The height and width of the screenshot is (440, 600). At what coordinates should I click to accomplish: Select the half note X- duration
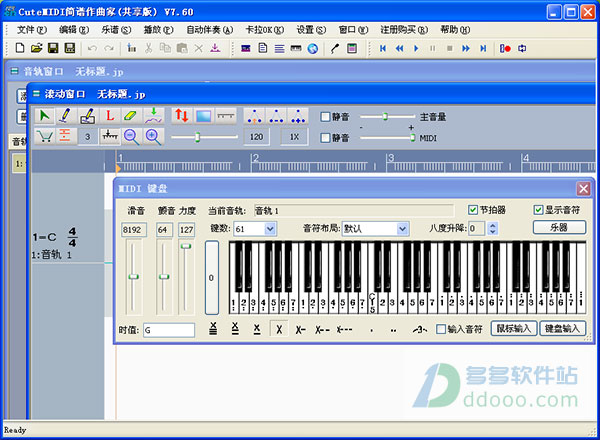[300, 329]
